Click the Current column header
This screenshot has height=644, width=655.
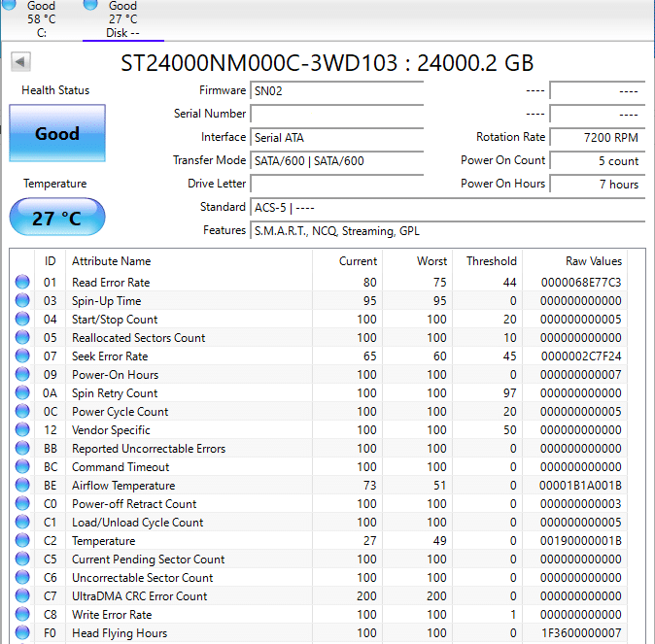pos(347,261)
